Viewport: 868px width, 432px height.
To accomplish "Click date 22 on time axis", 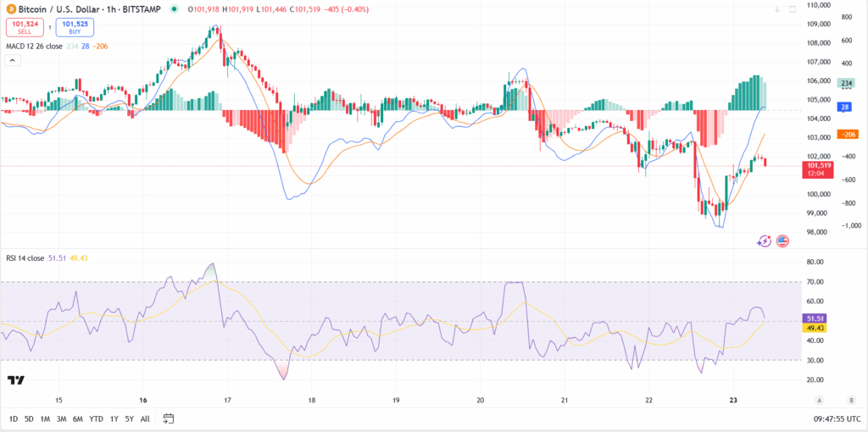I will pos(648,400).
